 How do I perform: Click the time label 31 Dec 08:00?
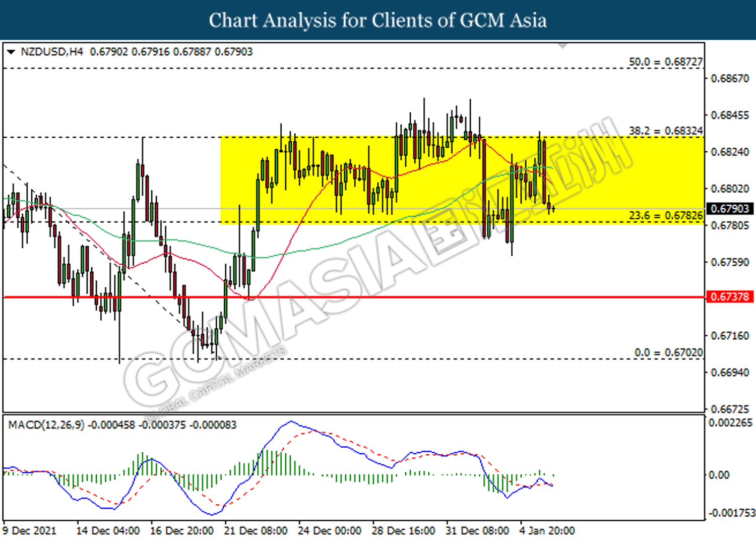point(477,530)
